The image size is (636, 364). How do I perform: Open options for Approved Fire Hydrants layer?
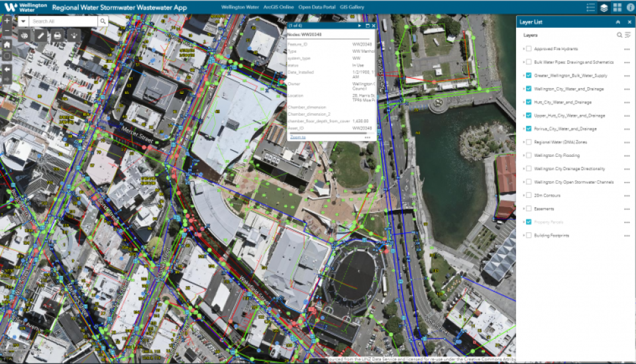pos(627,49)
